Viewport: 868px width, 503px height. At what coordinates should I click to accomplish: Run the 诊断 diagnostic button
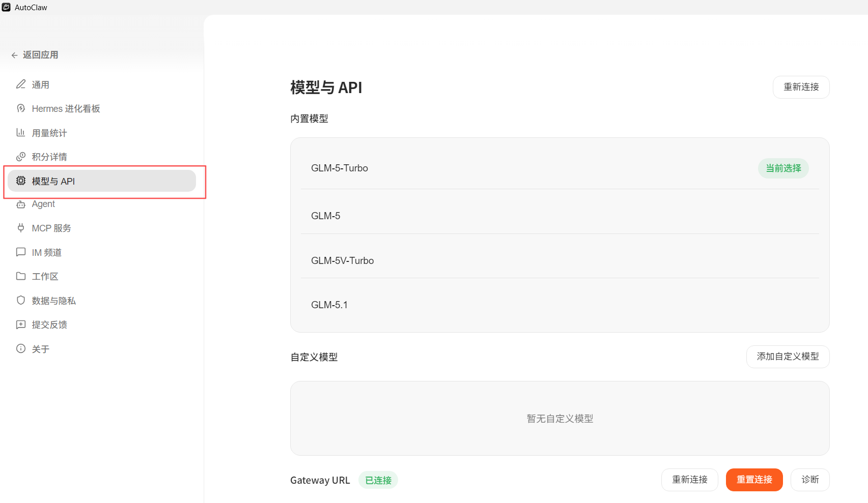[809, 480]
